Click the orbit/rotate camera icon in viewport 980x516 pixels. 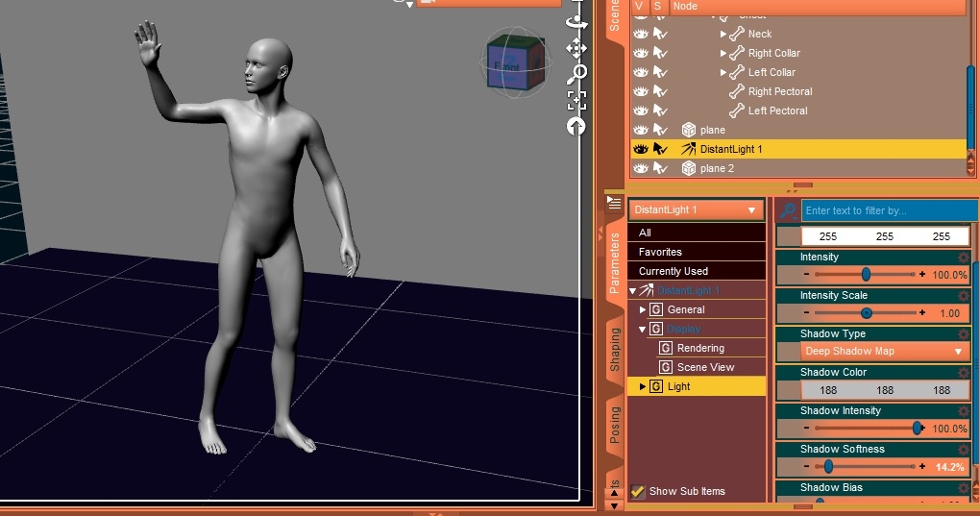(576, 19)
